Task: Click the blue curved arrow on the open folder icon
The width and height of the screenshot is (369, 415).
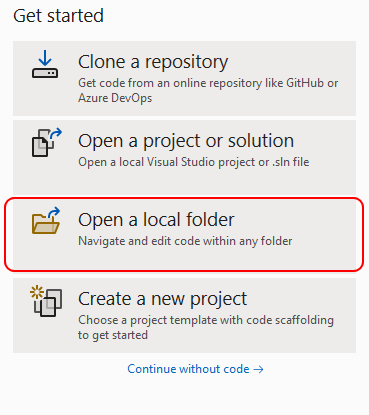Action: click(55, 212)
